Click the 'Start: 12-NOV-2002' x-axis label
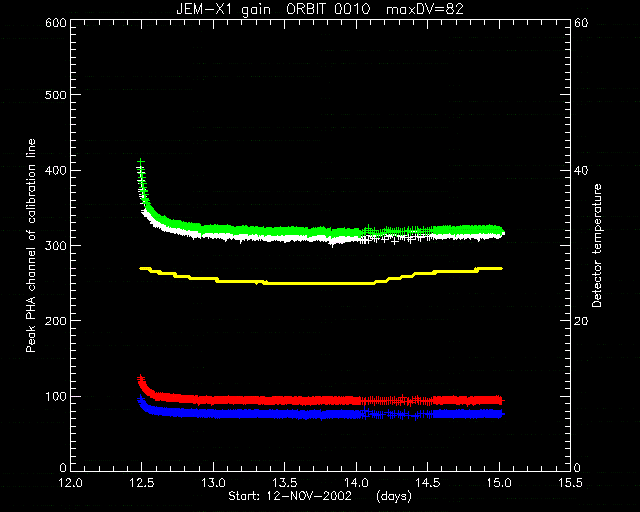 click(x=289, y=496)
